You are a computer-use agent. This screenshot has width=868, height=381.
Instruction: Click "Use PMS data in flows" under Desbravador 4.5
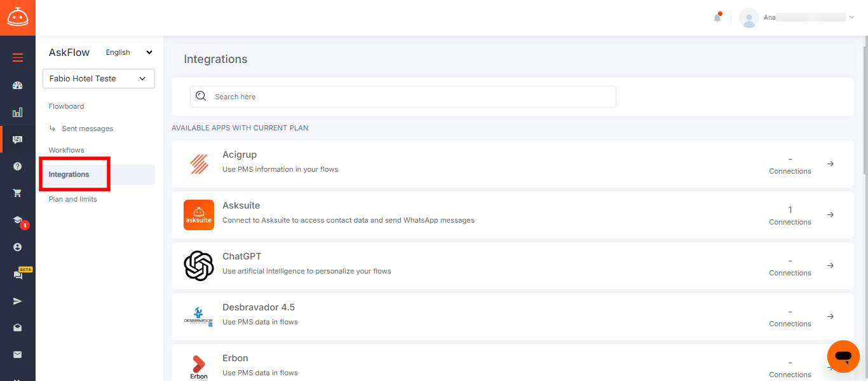point(260,322)
